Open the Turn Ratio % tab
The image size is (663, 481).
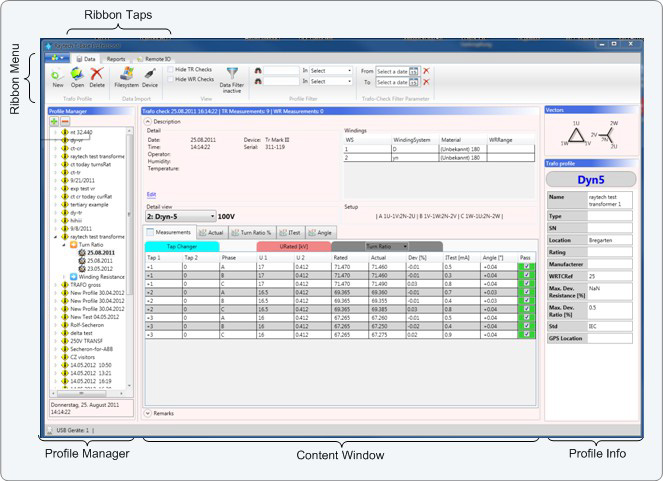253,231
